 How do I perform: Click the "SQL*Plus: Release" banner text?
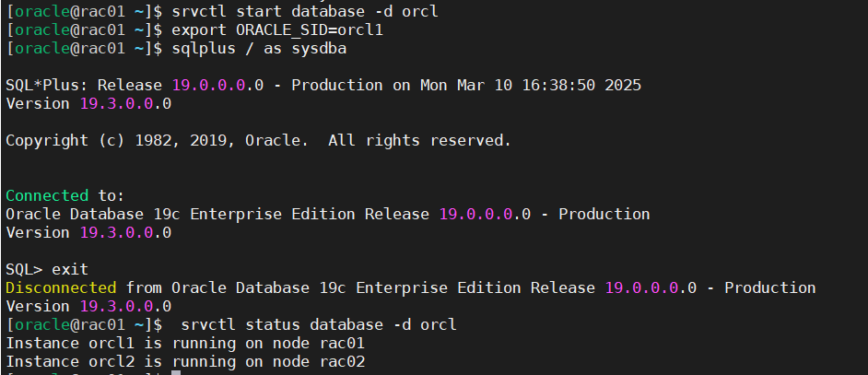tap(84, 85)
